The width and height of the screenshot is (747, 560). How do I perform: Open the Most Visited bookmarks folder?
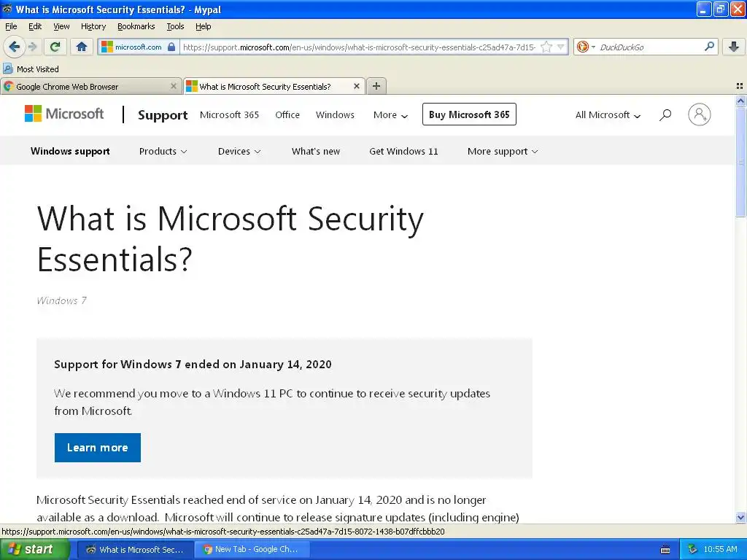click(31, 69)
